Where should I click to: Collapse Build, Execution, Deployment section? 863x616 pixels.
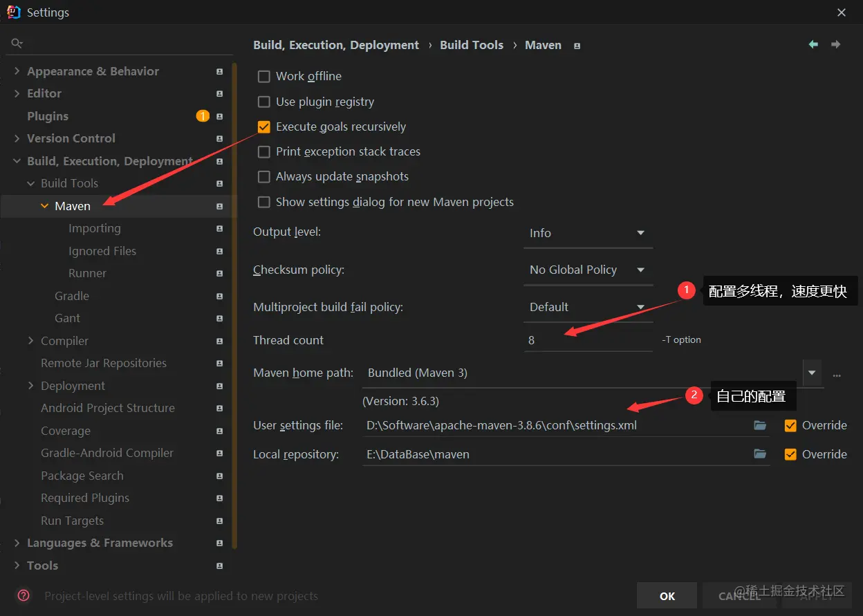point(17,161)
